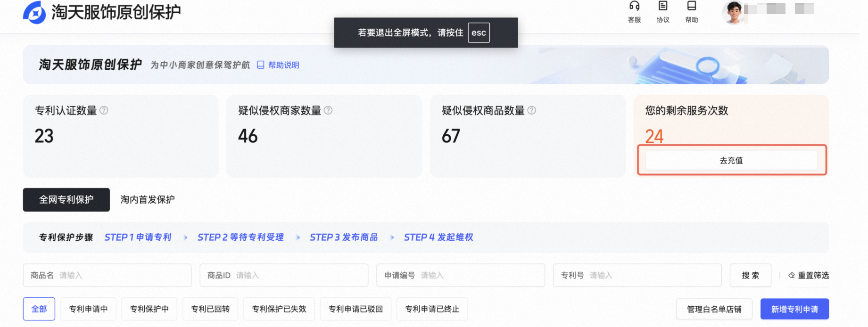The width and height of the screenshot is (868, 327).
Task: Open the 帮助 help book icon
Action: click(692, 6)
